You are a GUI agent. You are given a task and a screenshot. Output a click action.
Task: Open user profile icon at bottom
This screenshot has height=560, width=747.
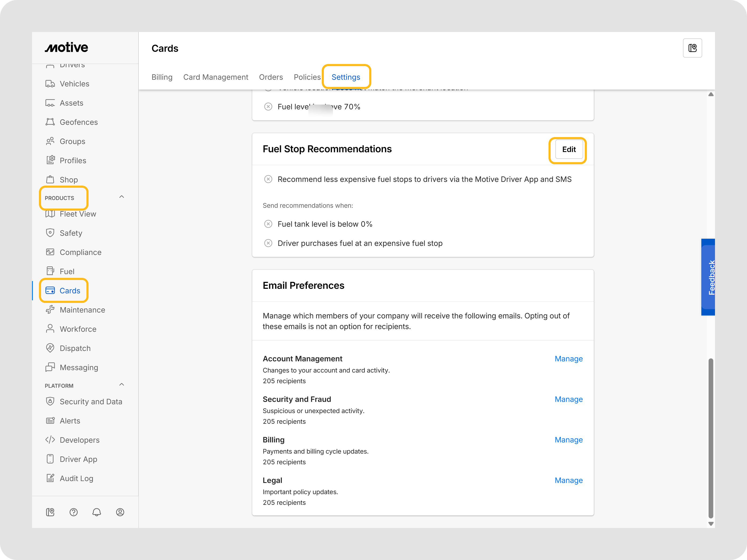[x=120, y=512]
